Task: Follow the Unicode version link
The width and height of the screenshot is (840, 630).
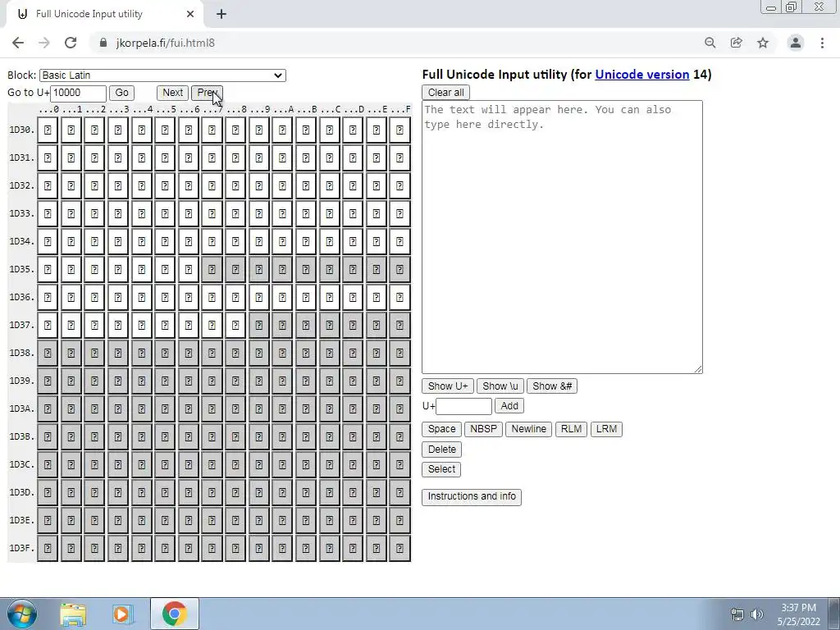Action: click(x=641, y=75)
